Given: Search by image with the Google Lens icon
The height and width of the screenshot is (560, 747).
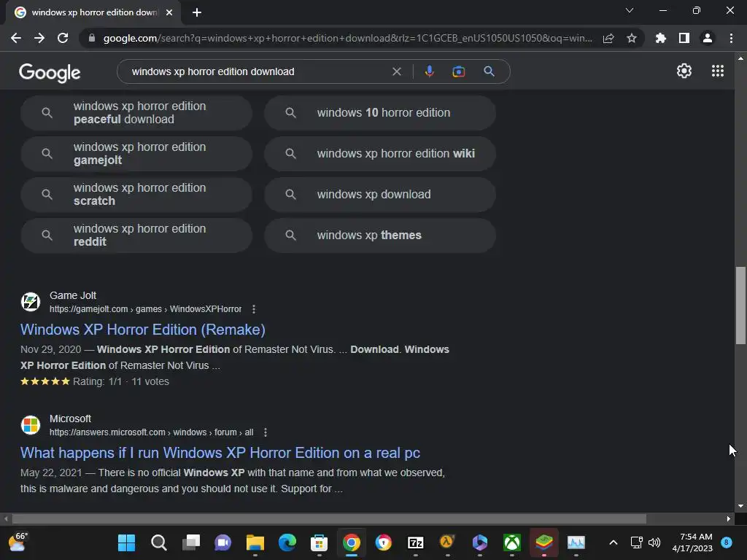Looking at the screenshot, I should click(458, 71).
